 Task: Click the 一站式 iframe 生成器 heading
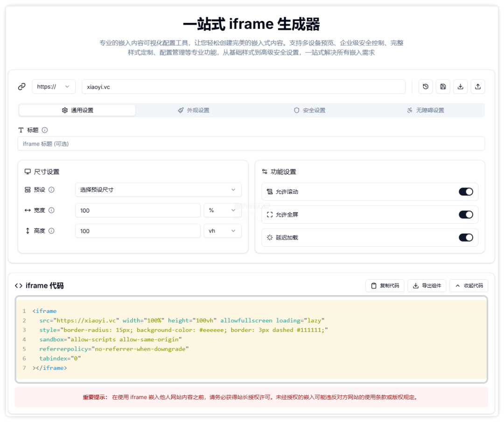[x=252, y=24]
